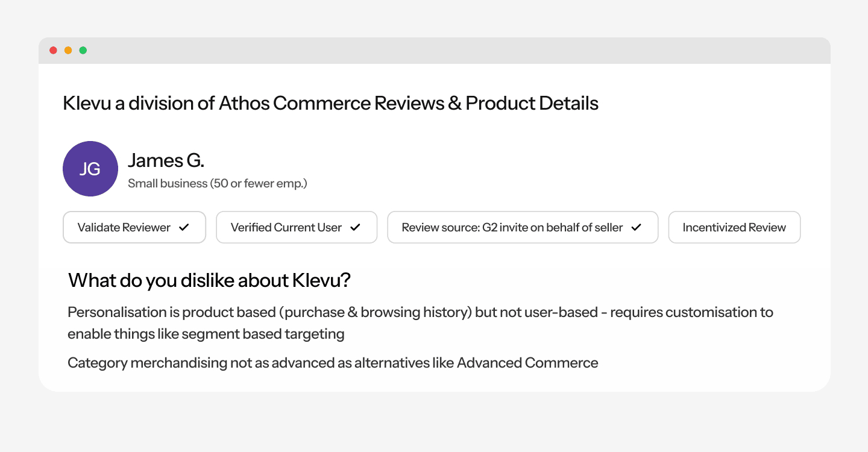Click the yellow minimize window dot
This screenshot has width=868, height=452.
(68, 51)
